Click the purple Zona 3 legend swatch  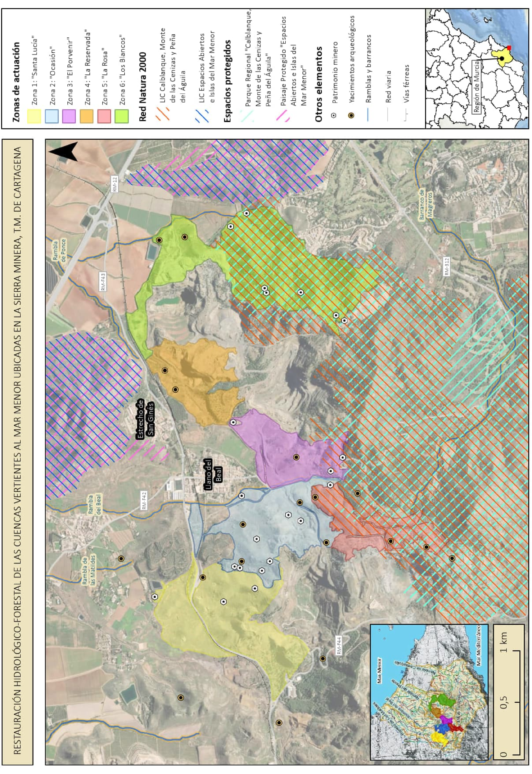point(69,116)
